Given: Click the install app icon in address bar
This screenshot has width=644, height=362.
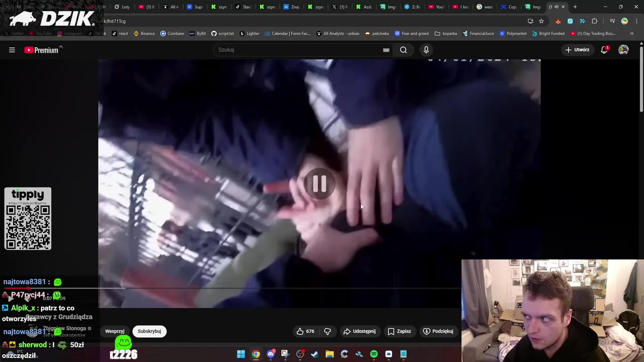Looking at the screenshot, I should click(x=530, y=21).
